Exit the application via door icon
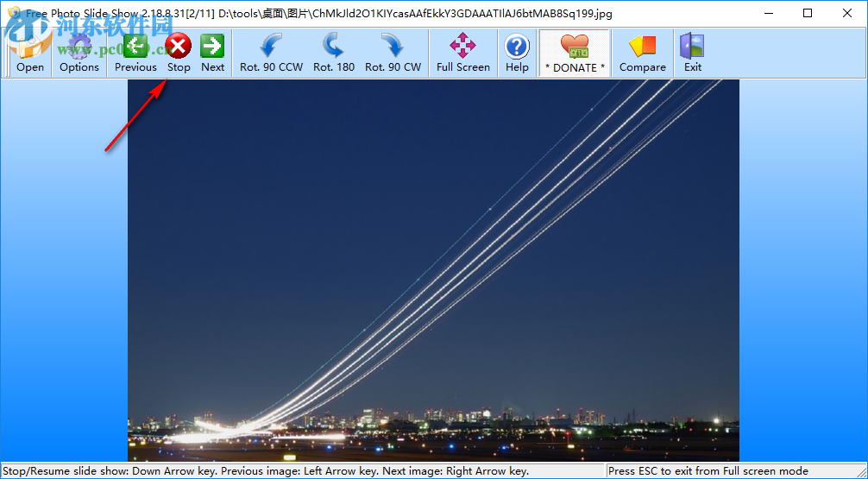The image size is (868, 479). [693, 54]
